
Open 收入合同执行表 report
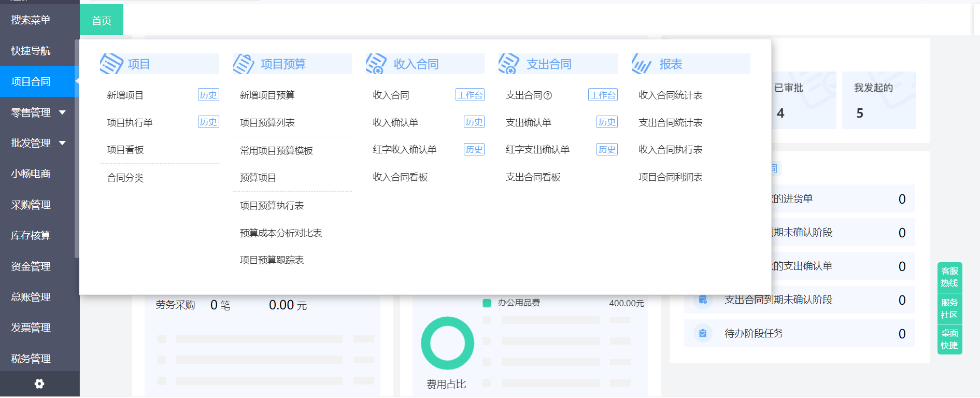671,150
